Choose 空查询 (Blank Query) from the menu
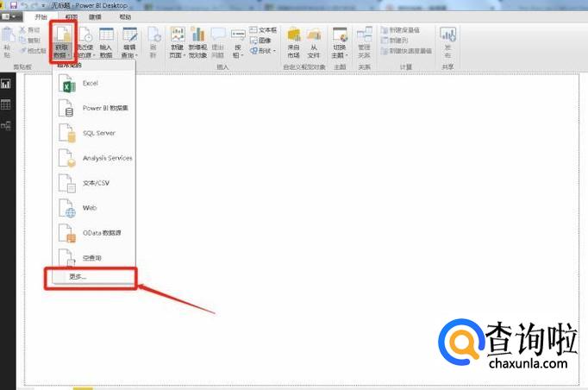 click(94, 257)
